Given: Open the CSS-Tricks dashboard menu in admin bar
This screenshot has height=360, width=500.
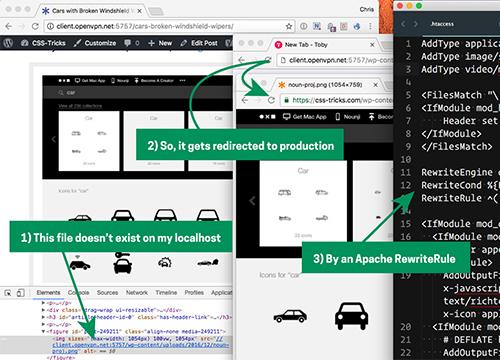Looking at the screenshot, I should point(43,43).
